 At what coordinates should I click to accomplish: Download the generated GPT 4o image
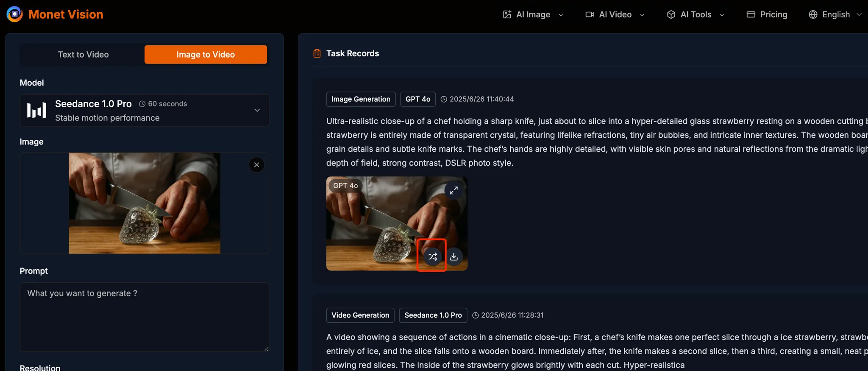pyautogui.click(x=453, y=257)
